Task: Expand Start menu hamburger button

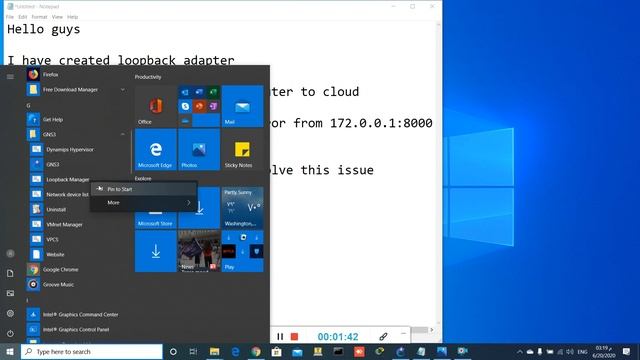Action: coord(10,76)
